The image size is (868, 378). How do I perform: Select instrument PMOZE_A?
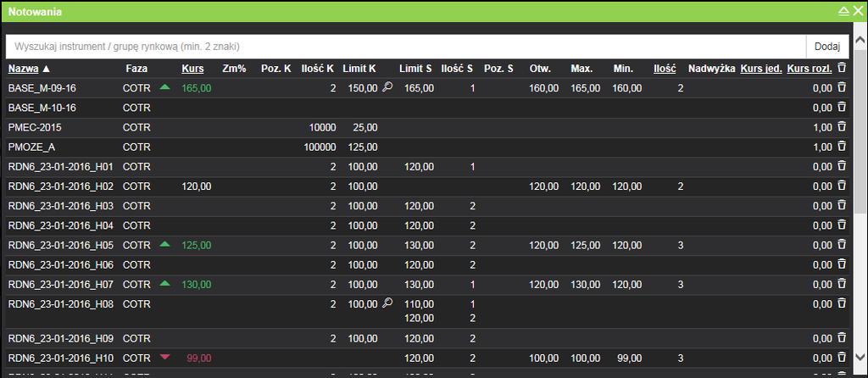[x=31, y=147]
